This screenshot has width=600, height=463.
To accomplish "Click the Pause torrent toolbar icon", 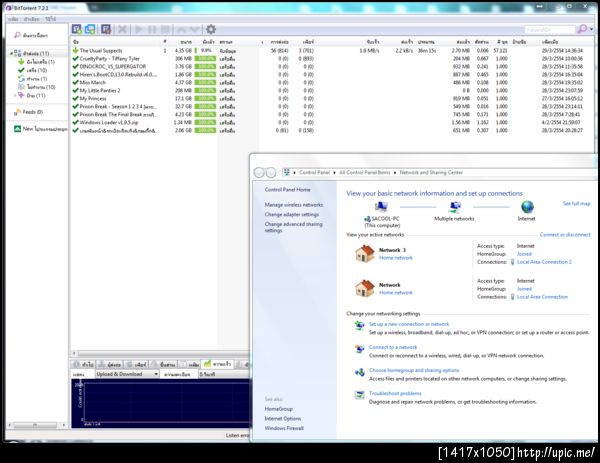I will click(152, 29).
